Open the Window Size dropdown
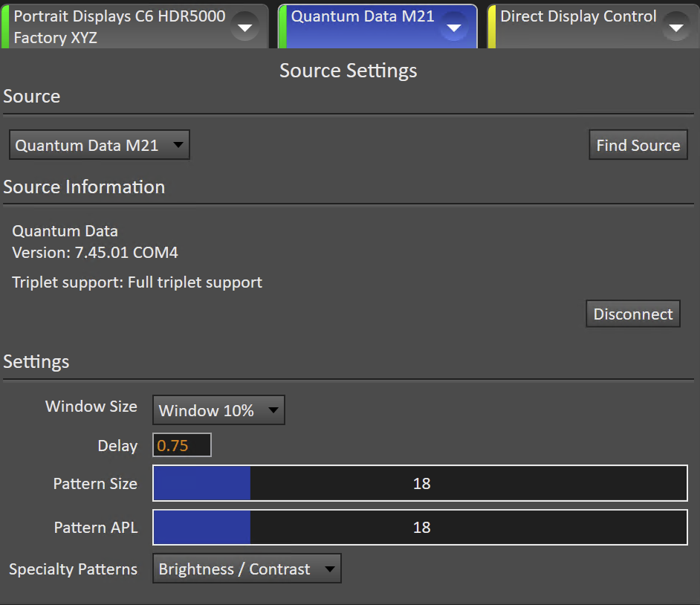Image resolution: width=700 pixels, height=605 pixels. point(218,410)
